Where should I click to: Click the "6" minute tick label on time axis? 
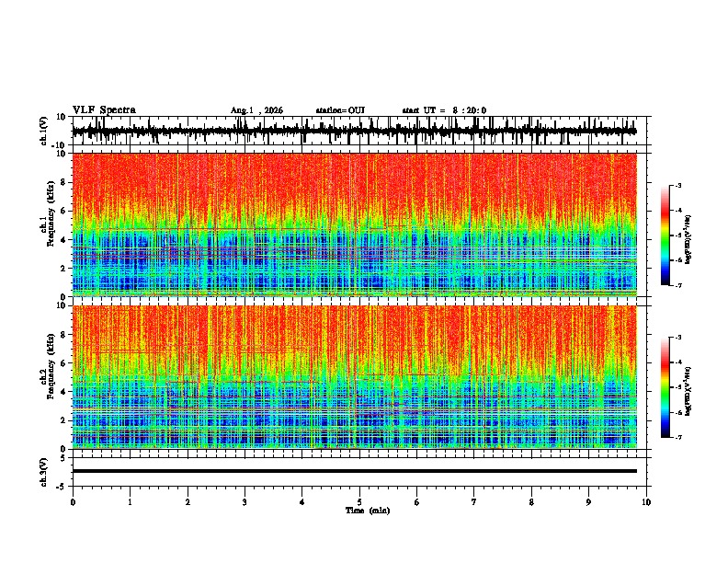(x=417, y=502)
